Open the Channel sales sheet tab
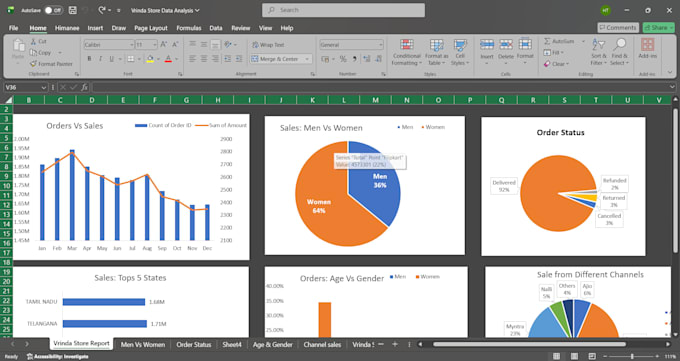The height and width of the screenshot is (361, 680). tap(322, 345)
